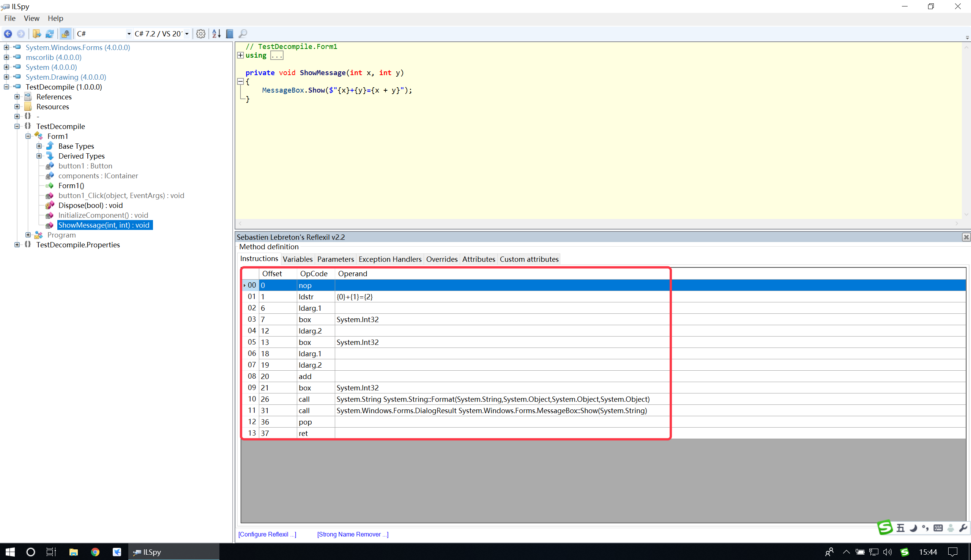The width and height of the screenshot is (971, 560).
Task: Select InitializeComponent() : void method
Action: pos(103,216)
